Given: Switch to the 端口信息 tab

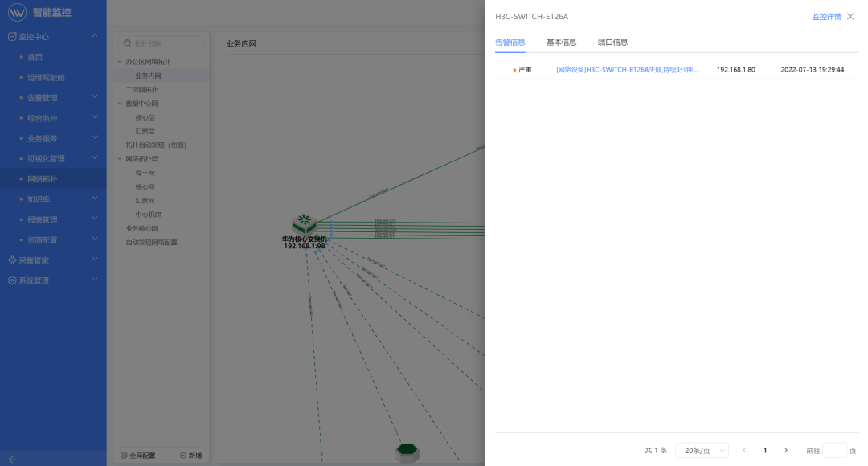Looking at the screenshot, I should [612, 43].
